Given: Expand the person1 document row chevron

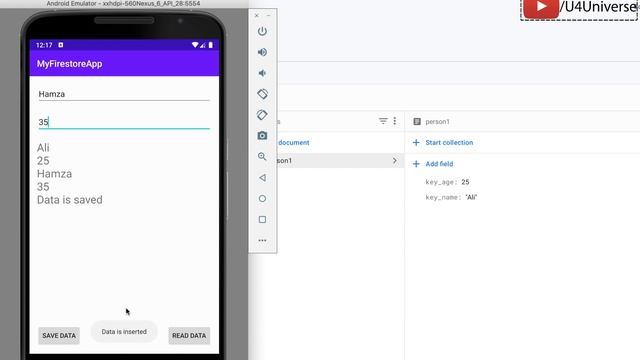Looking at the screenshot, I should point(395,160).
